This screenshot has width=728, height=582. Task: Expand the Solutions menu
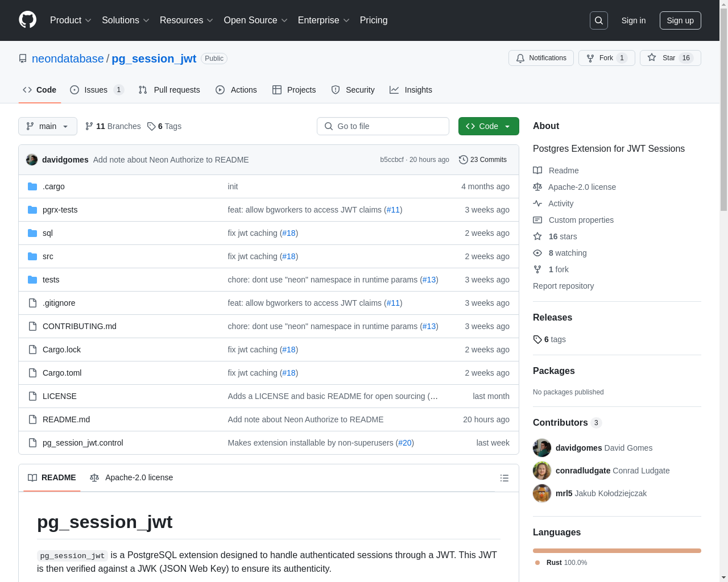point(126,20)
